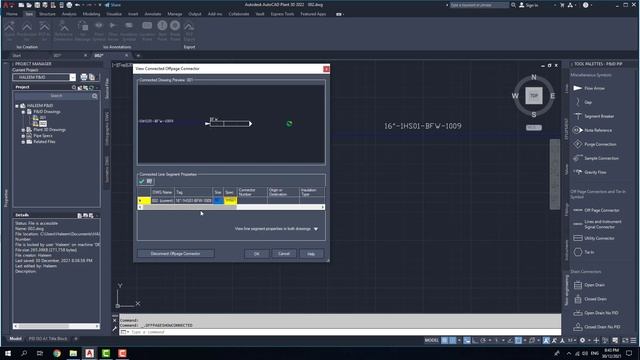Toggle annotation visibility in status bar
The height and width of the screenshot is (360, 640).
[546, 340]
